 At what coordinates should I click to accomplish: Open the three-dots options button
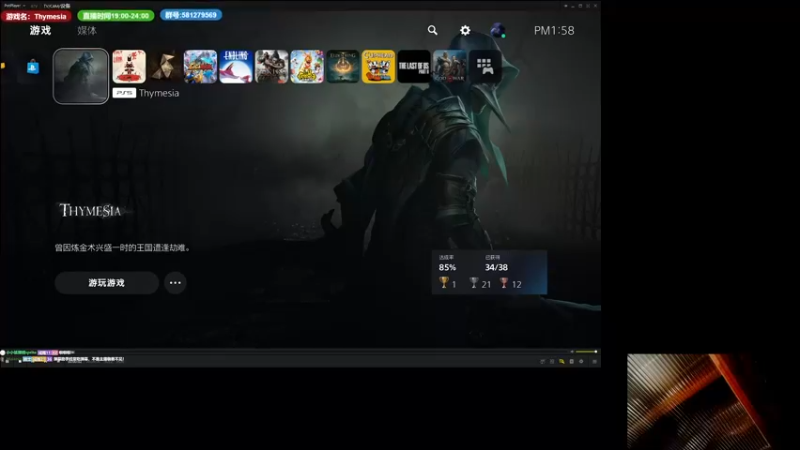pyautogui.click(x=175, y=283)
